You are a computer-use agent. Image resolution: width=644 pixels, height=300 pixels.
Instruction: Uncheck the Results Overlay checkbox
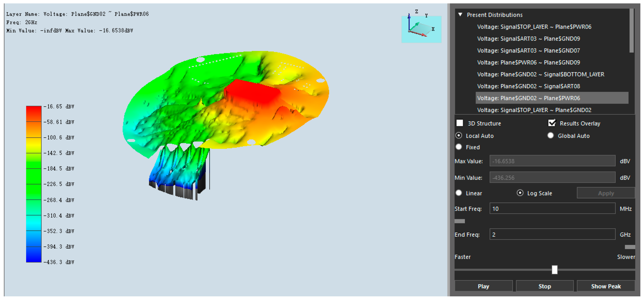tap(552, 123)
